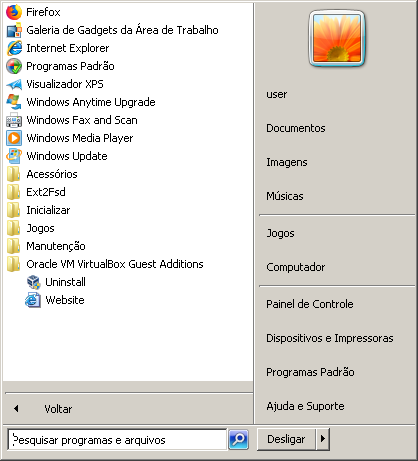Click the Pesquisar programas e arquivos field
This screenshot has width=418, height=461.
(x=117, y=440)
